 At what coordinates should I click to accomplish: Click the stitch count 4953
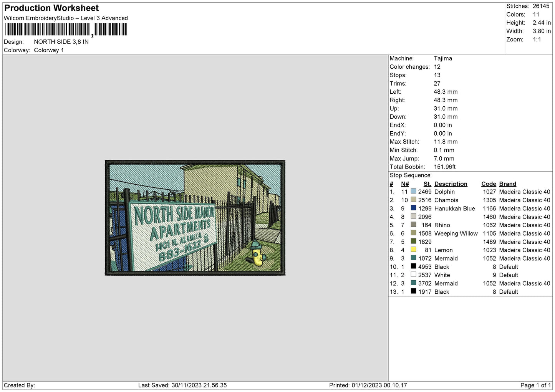pyautogui.click(x=425, y=267)
